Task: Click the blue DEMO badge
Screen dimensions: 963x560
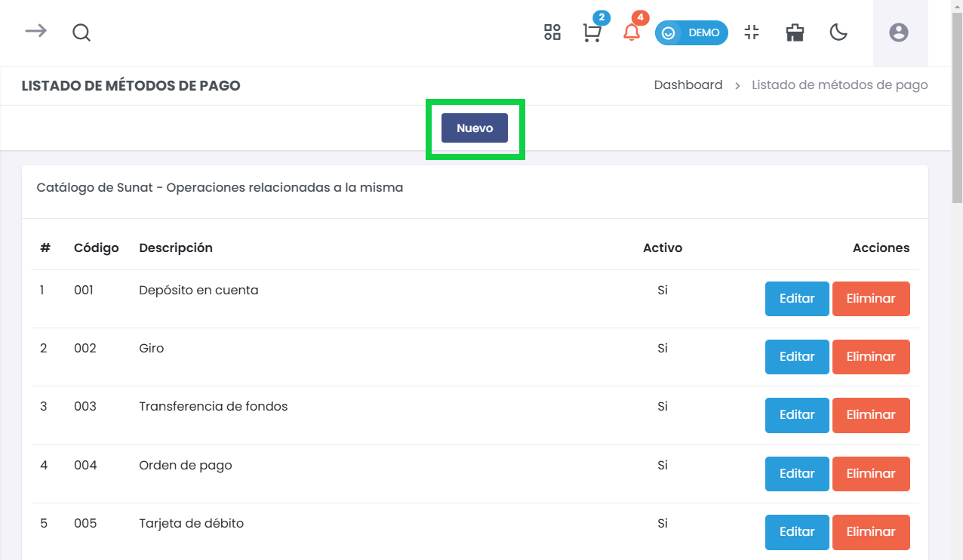Action: [x=691, y=32]
